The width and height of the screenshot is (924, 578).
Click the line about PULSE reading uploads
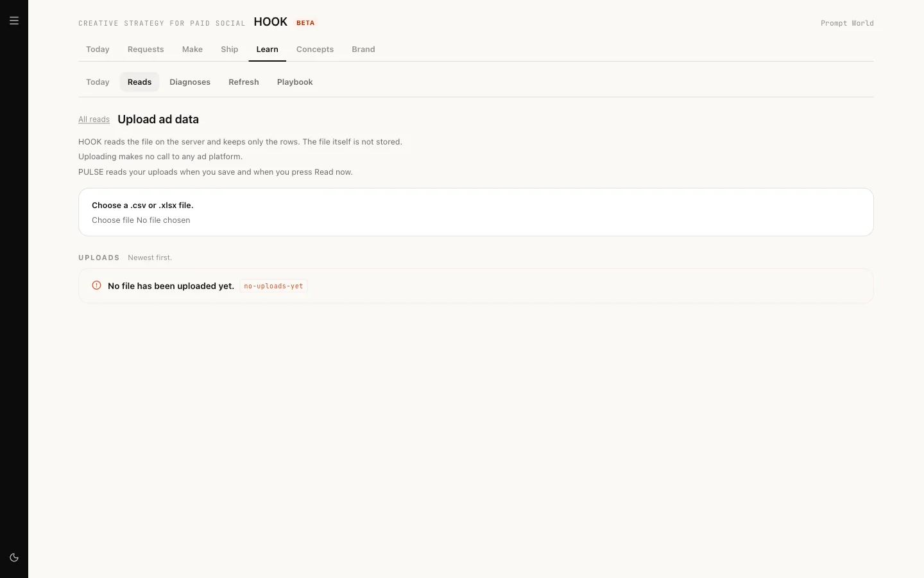(216, 172)
